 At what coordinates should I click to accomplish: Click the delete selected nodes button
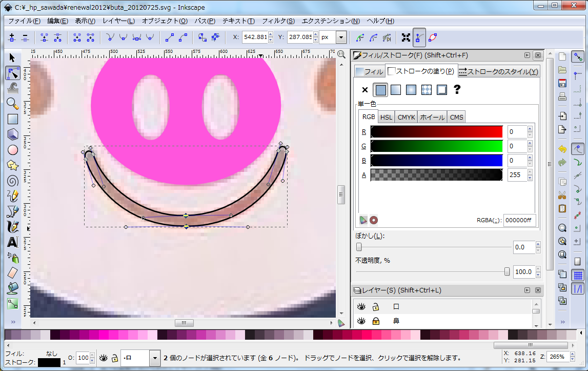point(25,37)
